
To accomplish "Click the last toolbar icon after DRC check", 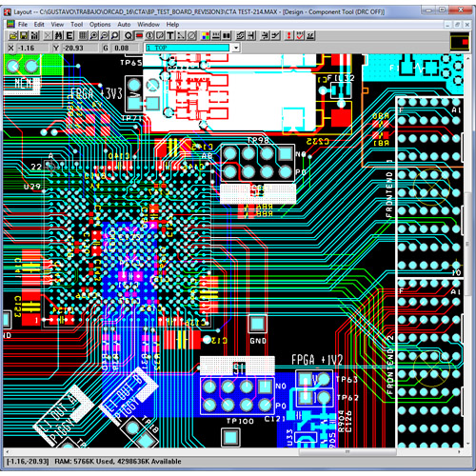I will pos(310,36).
